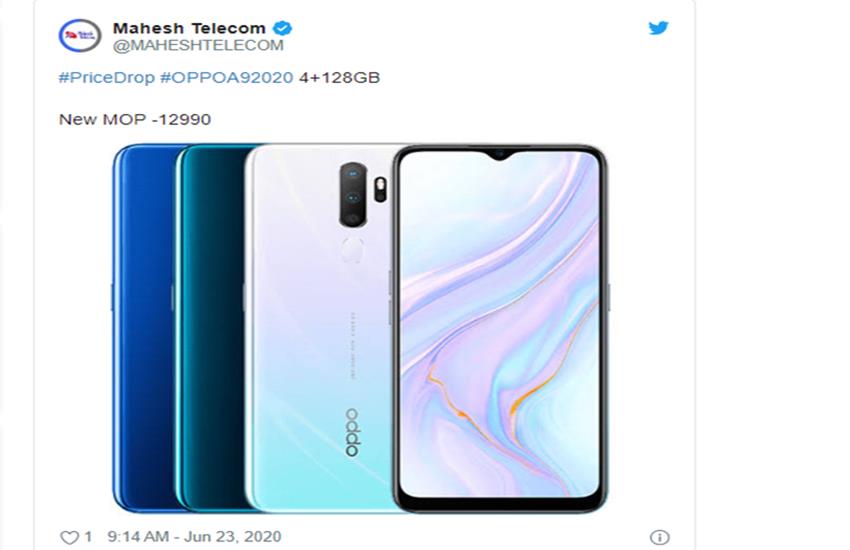Click the like count number 1

pyautogui.click(x=88, y=537)
